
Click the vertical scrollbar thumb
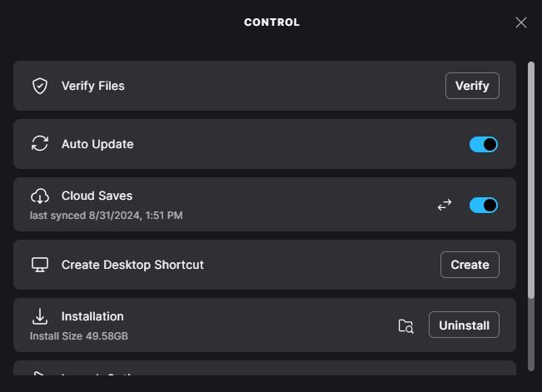click(531, 180)
